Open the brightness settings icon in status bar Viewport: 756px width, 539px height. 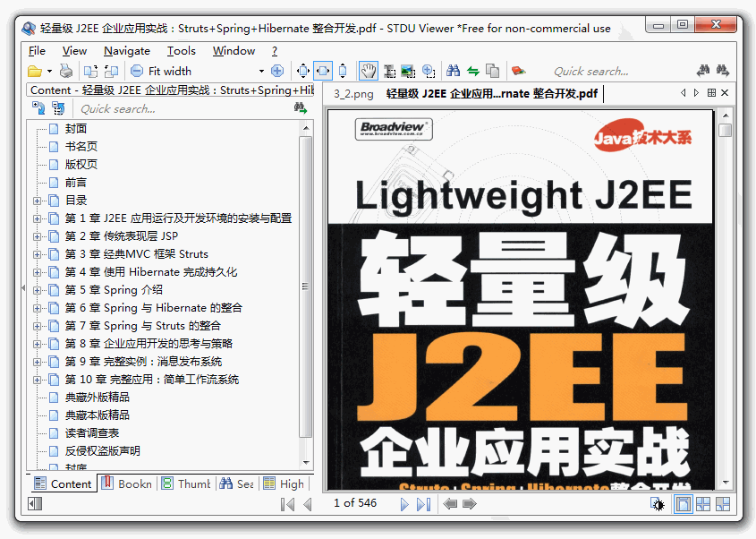pyautogui.click(x=658, y=504)
